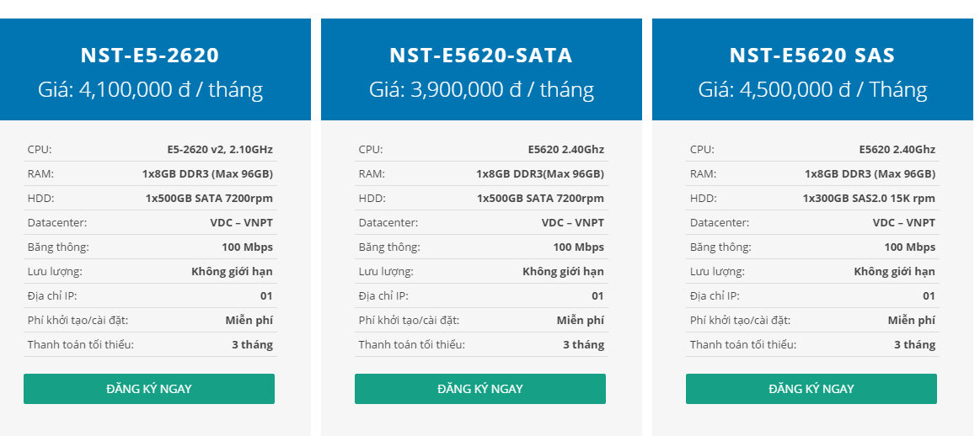Click the 4,500,000 đ / Tháng price
This screenshot has width=980, height=436.
point(812,89)
